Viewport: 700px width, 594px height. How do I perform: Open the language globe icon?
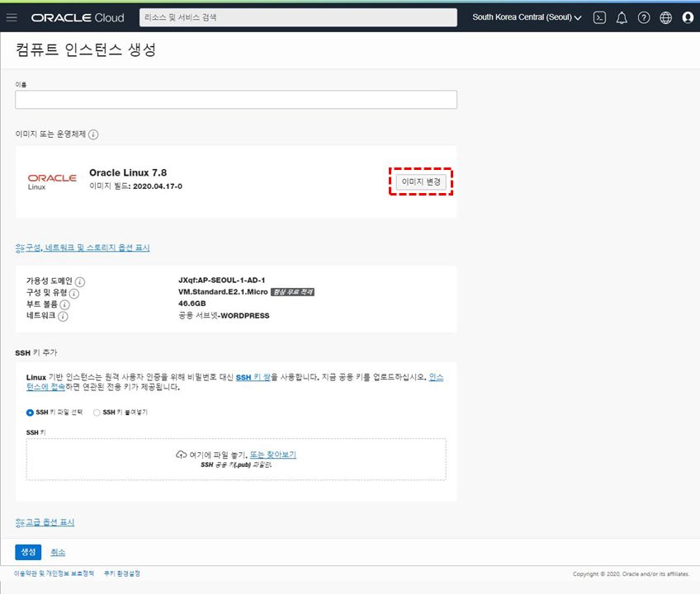[x=665, y=17]
